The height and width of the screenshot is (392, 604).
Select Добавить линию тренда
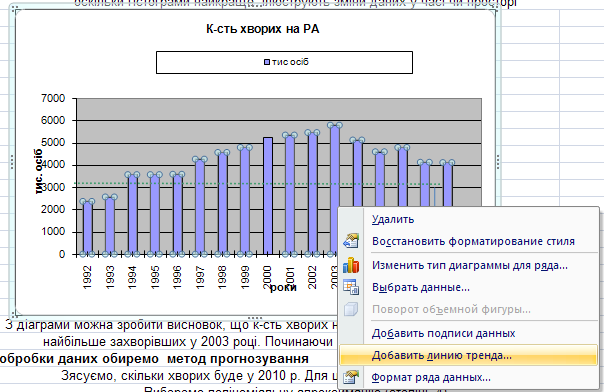(468, 355)
